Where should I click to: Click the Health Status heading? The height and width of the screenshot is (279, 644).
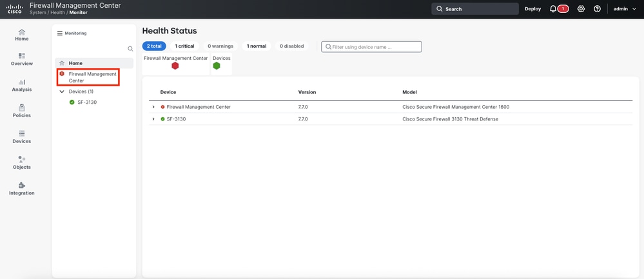click(x=169, y=31)
